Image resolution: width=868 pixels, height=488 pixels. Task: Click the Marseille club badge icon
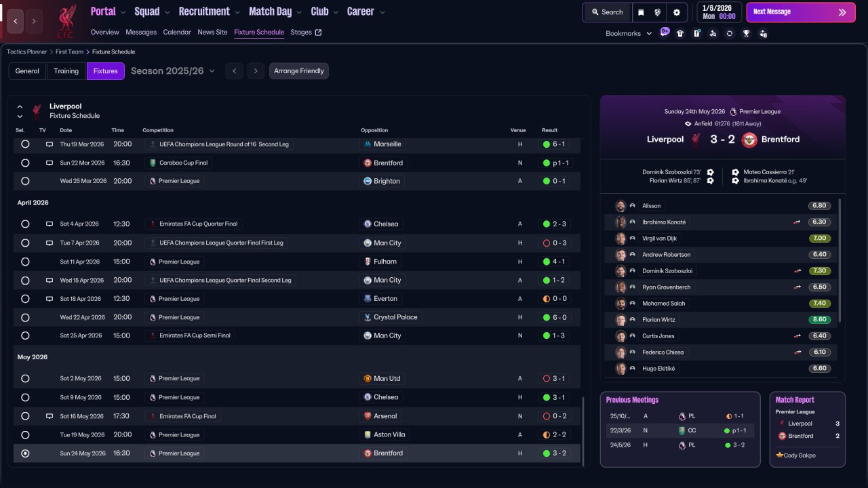pyautogui.click(x=368, y=144)
